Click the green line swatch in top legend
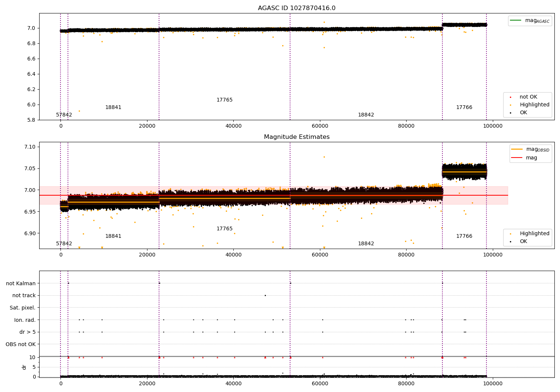The width and height of the screenshot is (560, 392). (516, 21)
